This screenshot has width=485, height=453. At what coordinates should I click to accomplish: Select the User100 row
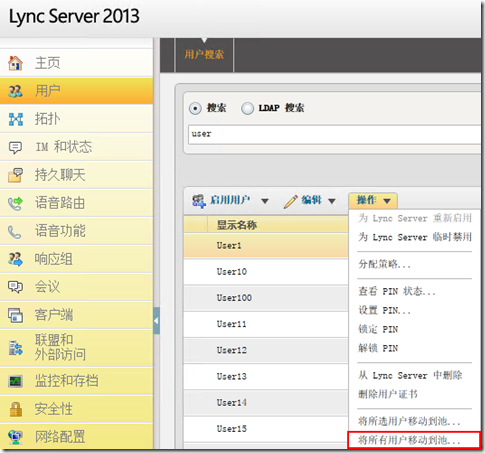[266, 298]
